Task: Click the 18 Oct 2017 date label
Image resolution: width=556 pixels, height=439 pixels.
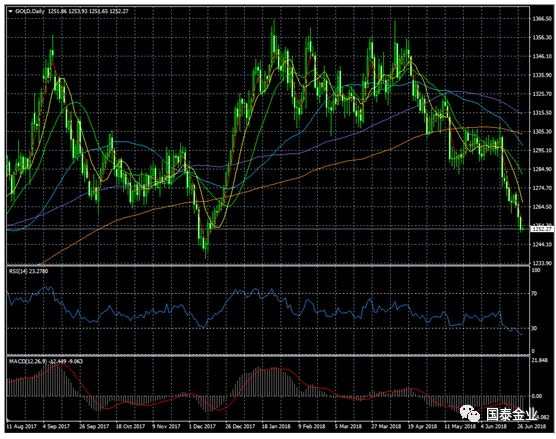Action: tap(130, 426)
